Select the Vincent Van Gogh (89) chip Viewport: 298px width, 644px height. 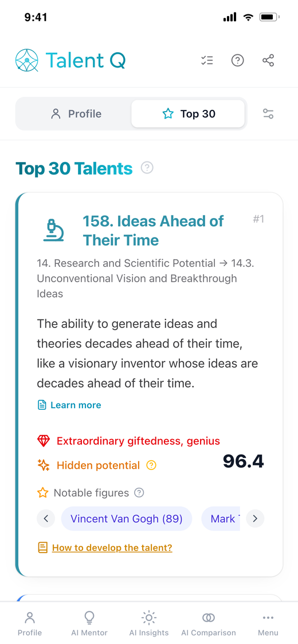127,518
